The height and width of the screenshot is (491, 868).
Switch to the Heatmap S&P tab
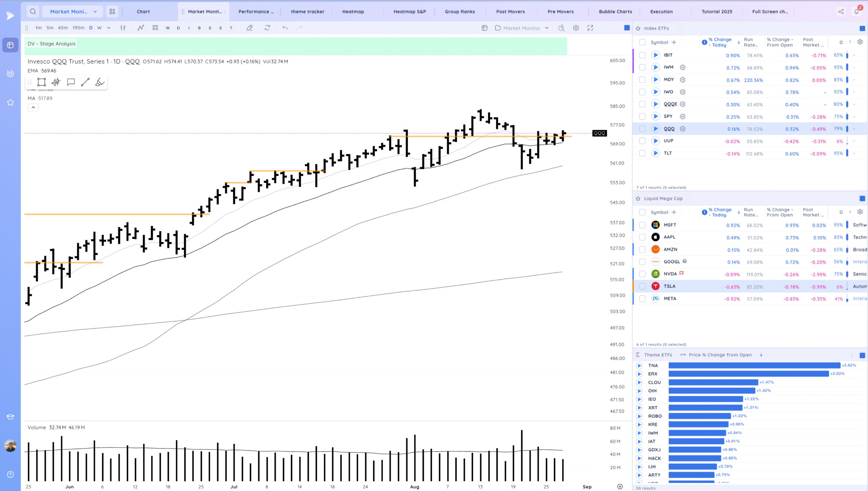[x=409, y=12]
